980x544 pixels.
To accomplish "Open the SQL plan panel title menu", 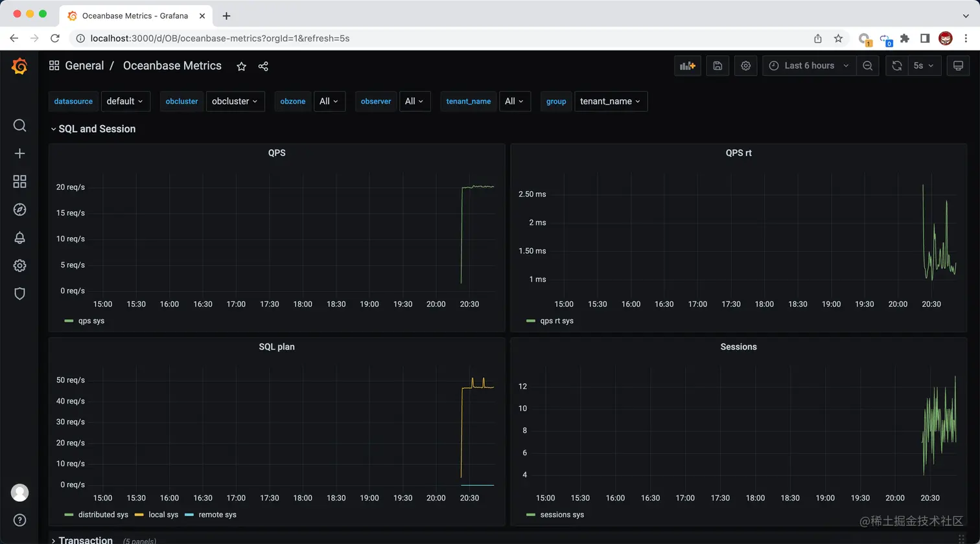I will pos(277,347).
